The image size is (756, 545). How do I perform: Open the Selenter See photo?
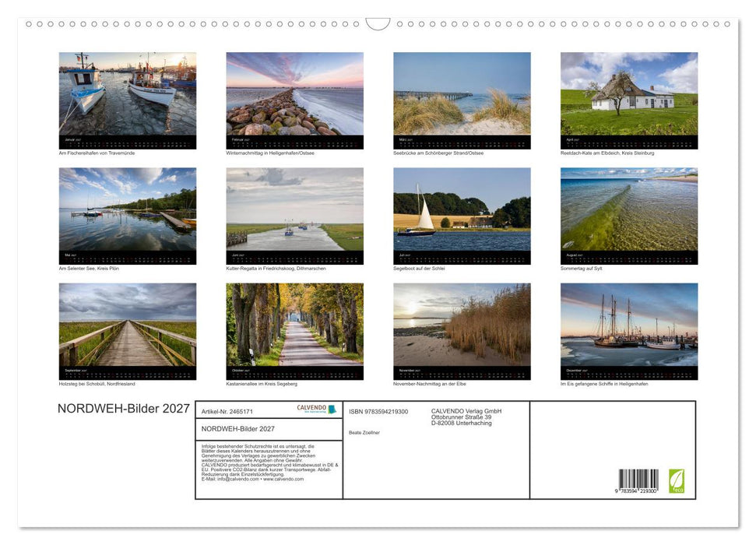tap(127, 209)
